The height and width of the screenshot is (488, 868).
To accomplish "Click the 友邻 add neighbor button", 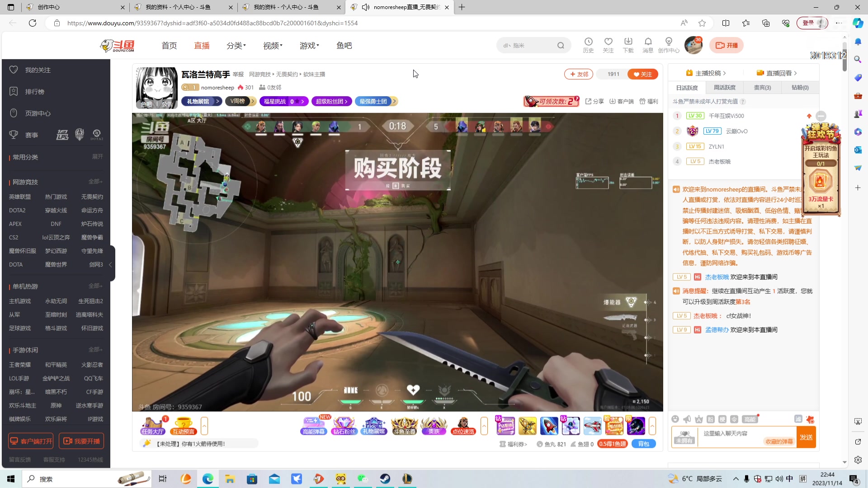I will [579, 74].
